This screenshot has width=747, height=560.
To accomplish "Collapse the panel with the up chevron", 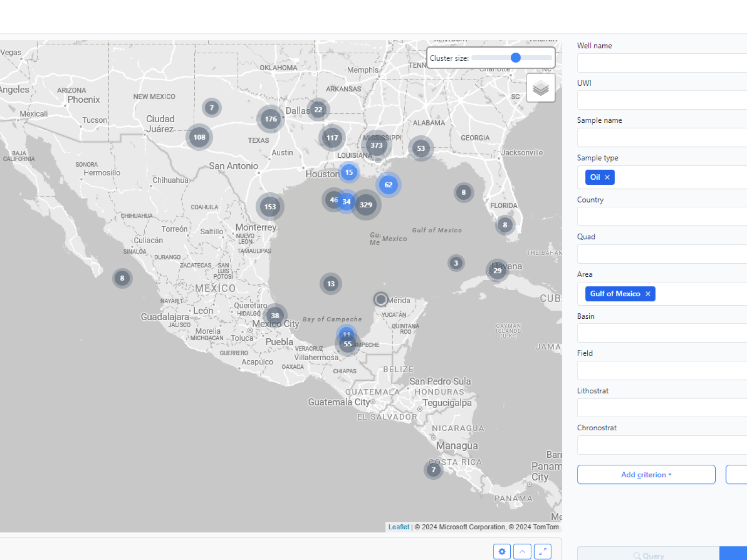I will 522,552.
